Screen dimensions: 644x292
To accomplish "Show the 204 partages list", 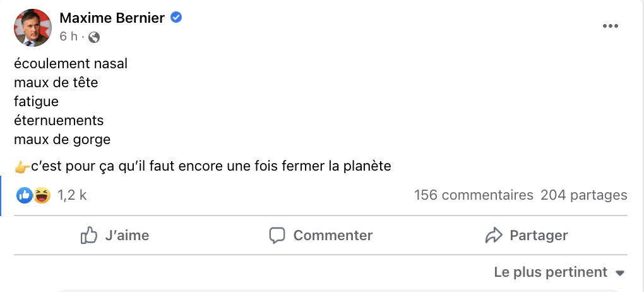I will click(584, 195).
